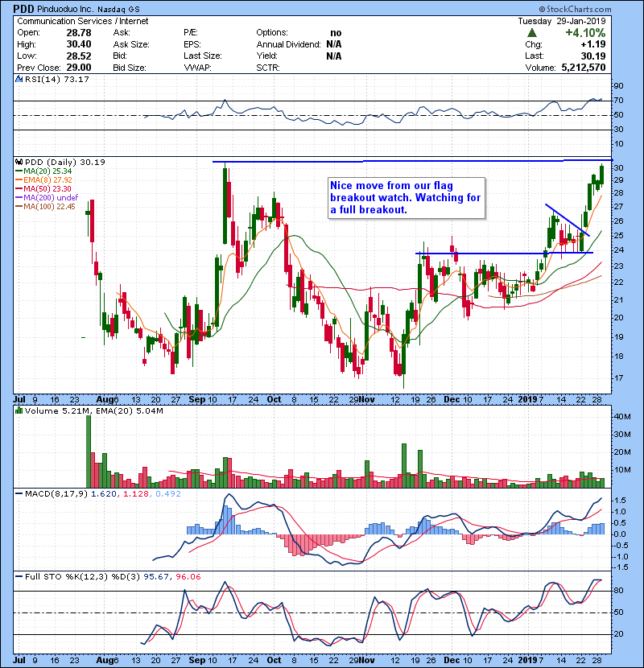Click the volume bars icon beside Volume 5.21M
Viewport: 644px width, 668px height.
click(19, 411)
